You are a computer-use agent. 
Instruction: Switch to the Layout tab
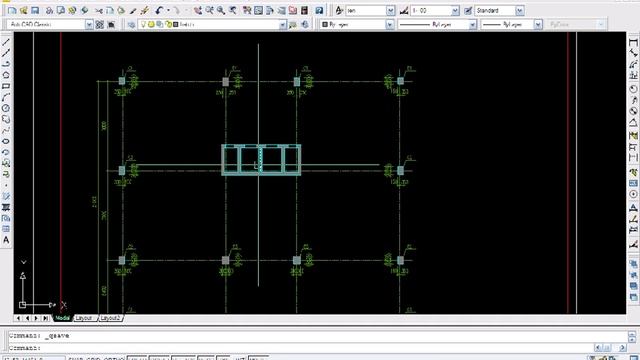click(84, 318)
